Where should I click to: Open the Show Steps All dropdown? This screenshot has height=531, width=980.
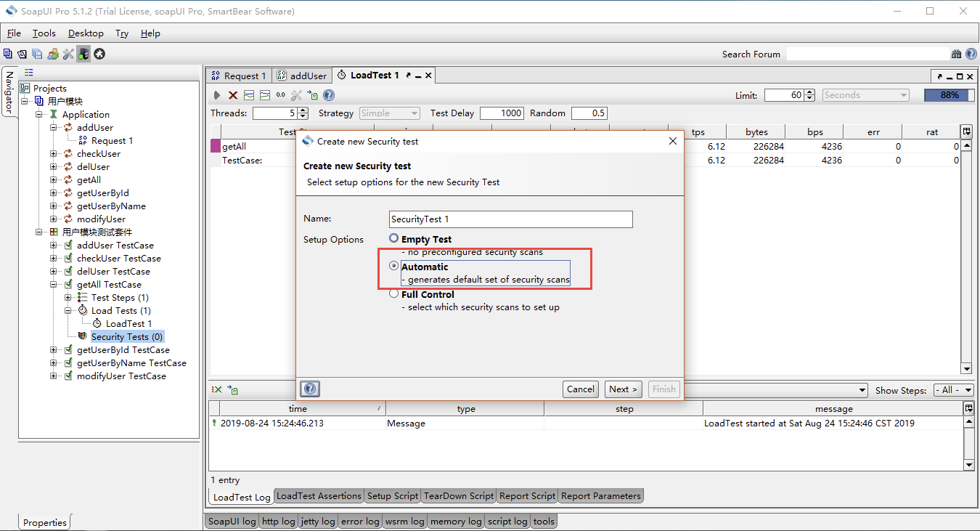pyautogui.click(x=954, y=390)
